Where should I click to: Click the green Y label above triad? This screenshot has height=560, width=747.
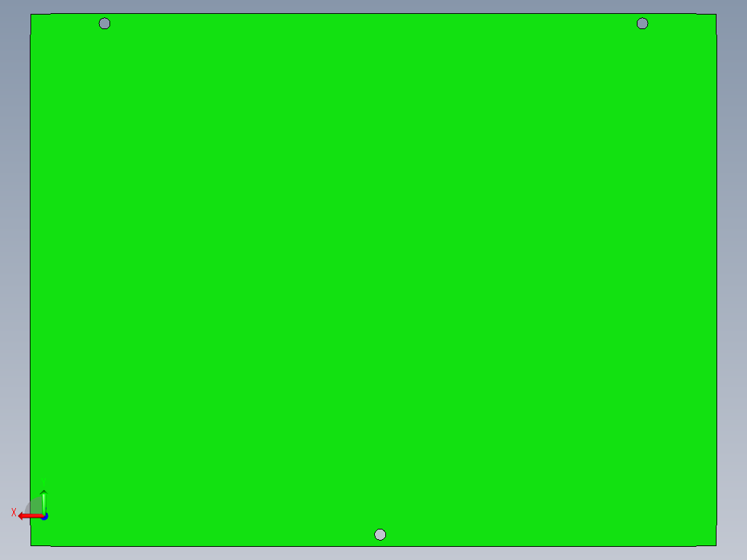[44, 483]
